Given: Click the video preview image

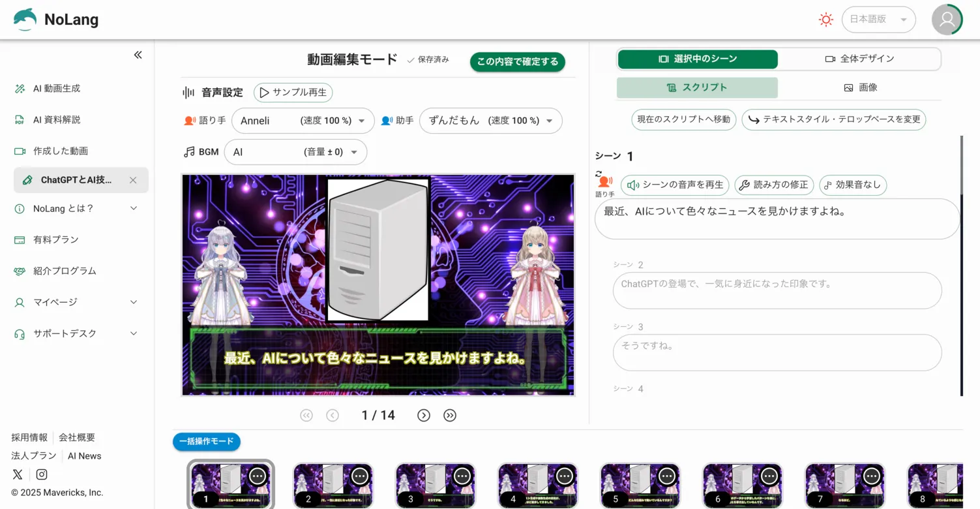Looking at the screenshot, I should [378, 285].
